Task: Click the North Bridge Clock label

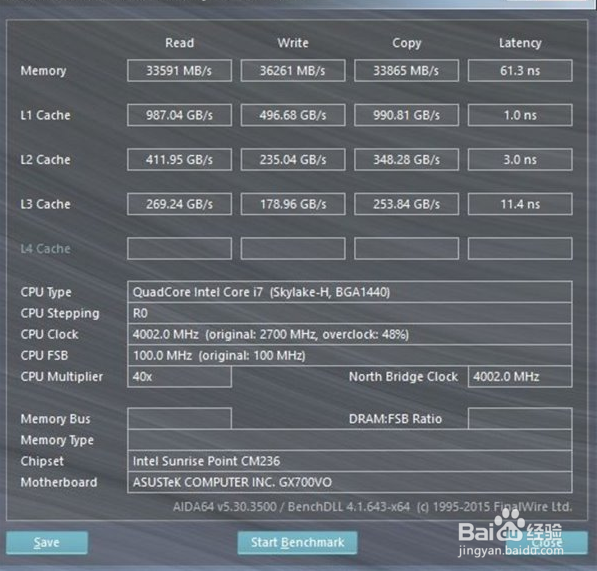Action: [x=403, y=376]
